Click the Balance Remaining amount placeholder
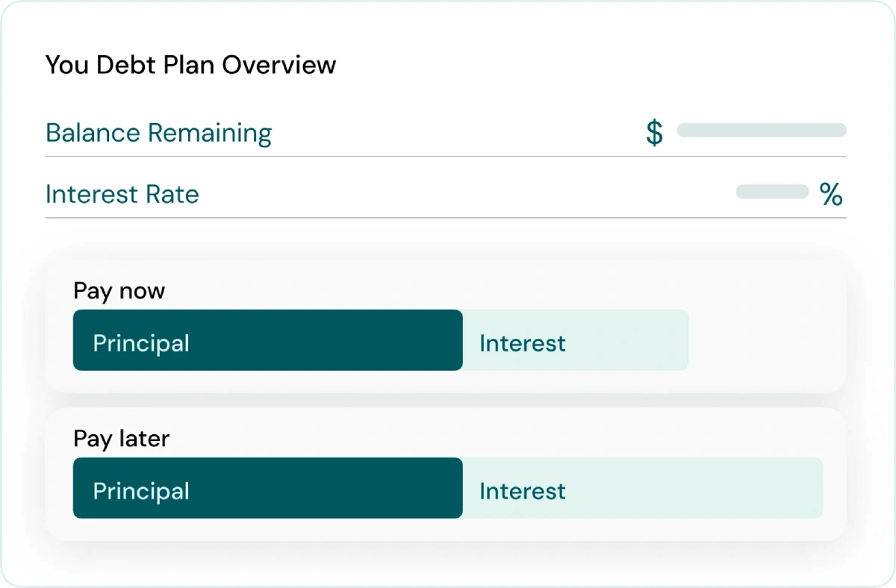Screen dimensions: 896x588 point(761,131)
